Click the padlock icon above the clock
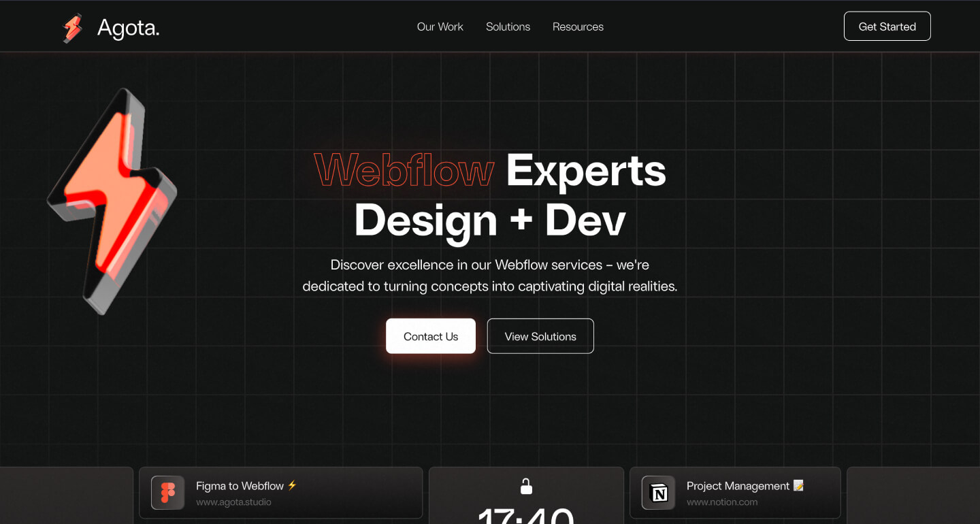 (526, 485)
